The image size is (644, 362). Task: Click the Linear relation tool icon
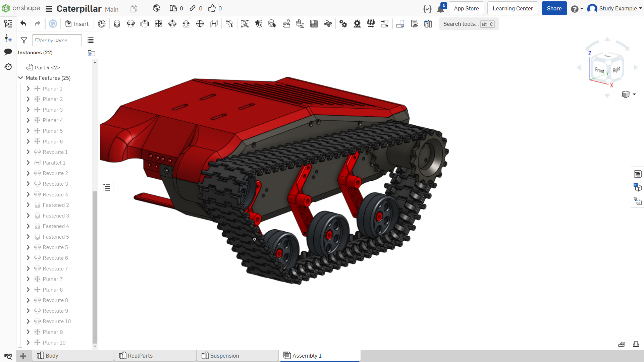(x=385, y=24)
